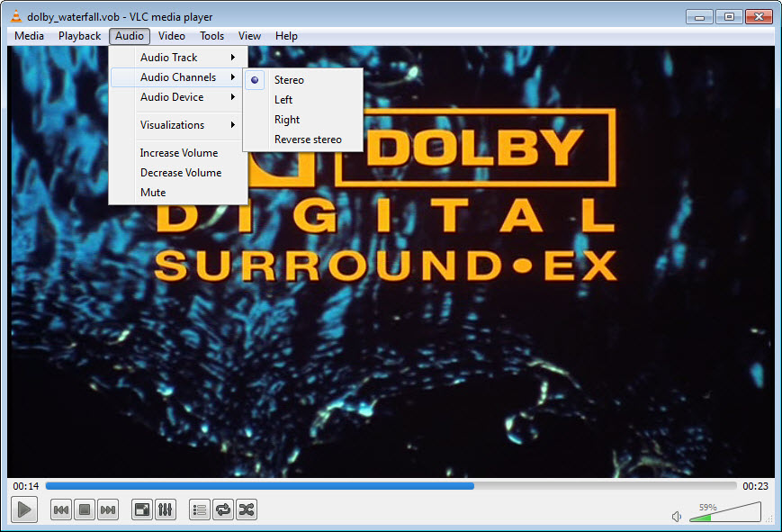Toggle shuffle random playback icon
This screenshot has height=532, width=782.
[247, 509]
